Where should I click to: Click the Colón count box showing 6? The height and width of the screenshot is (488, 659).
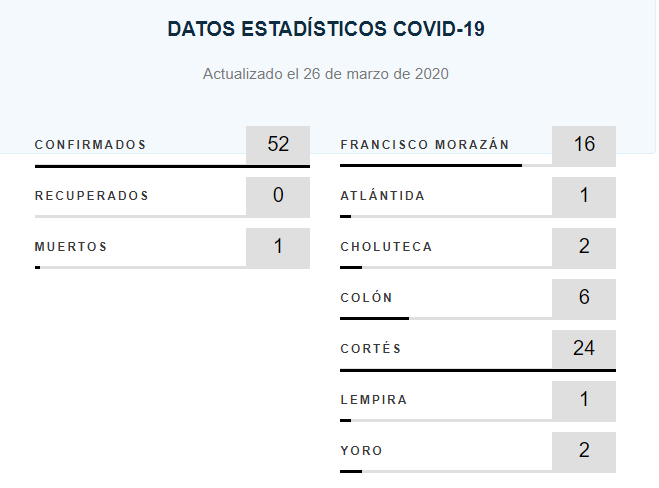[x=584, y=299]
